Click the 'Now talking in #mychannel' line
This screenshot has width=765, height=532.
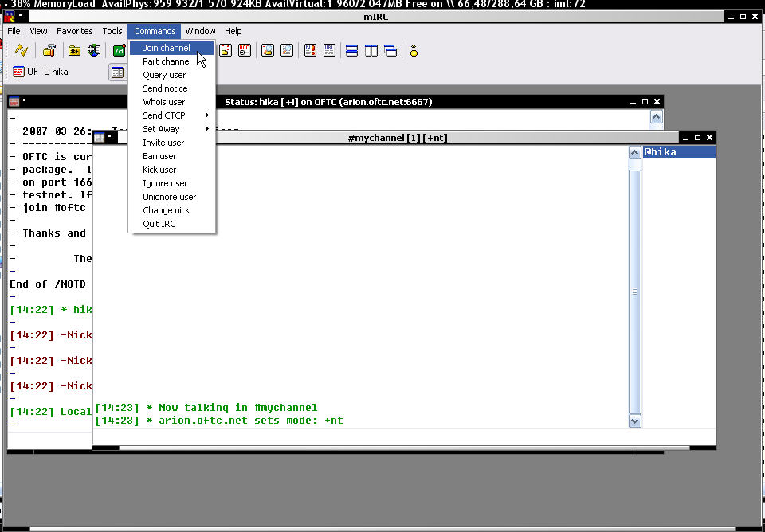[206, 408]
